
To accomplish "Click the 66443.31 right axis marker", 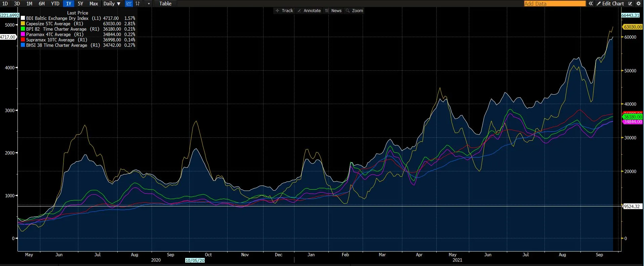I will tap(630, 15).
